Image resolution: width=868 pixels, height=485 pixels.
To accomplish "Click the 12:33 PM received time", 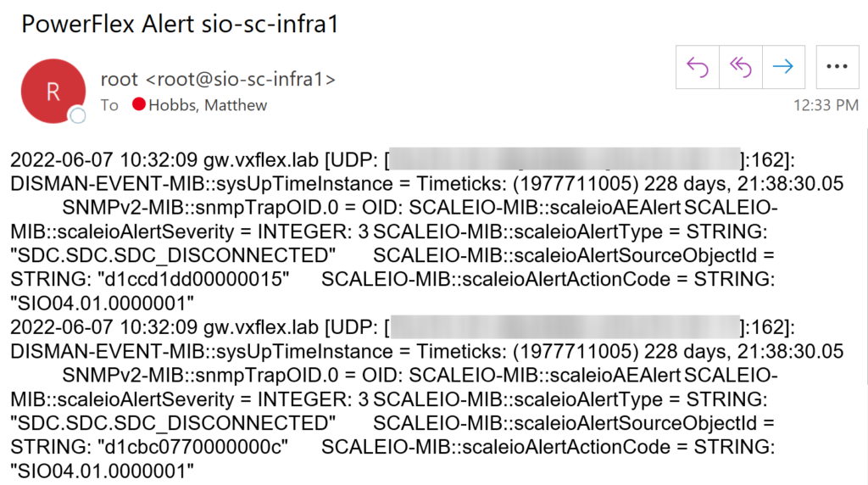I will 826,105.
